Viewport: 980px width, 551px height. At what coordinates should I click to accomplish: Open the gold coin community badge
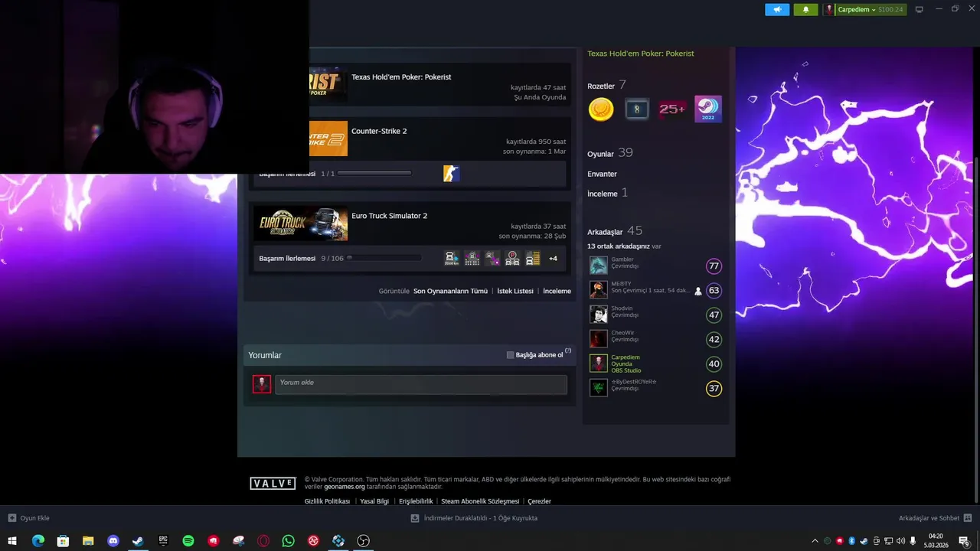click(x=601, y=109)
